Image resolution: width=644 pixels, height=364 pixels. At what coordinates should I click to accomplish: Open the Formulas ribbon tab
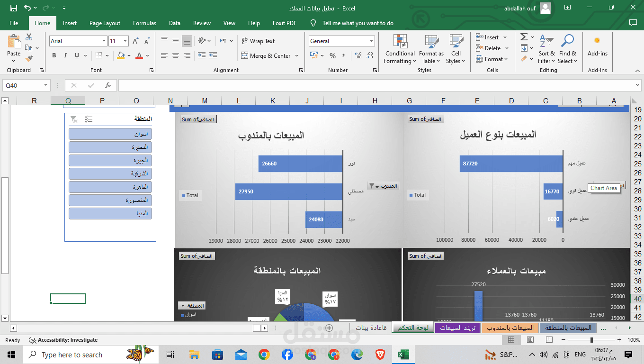pos(144,23)
